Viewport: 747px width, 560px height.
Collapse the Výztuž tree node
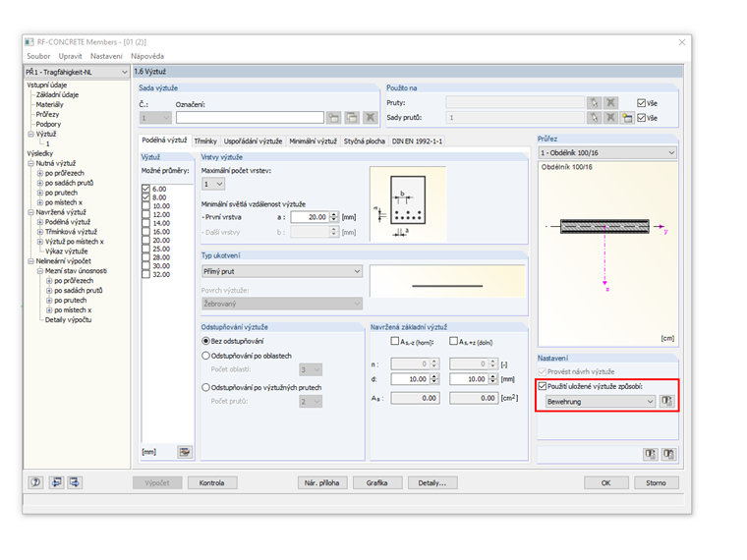pos(31,134)
